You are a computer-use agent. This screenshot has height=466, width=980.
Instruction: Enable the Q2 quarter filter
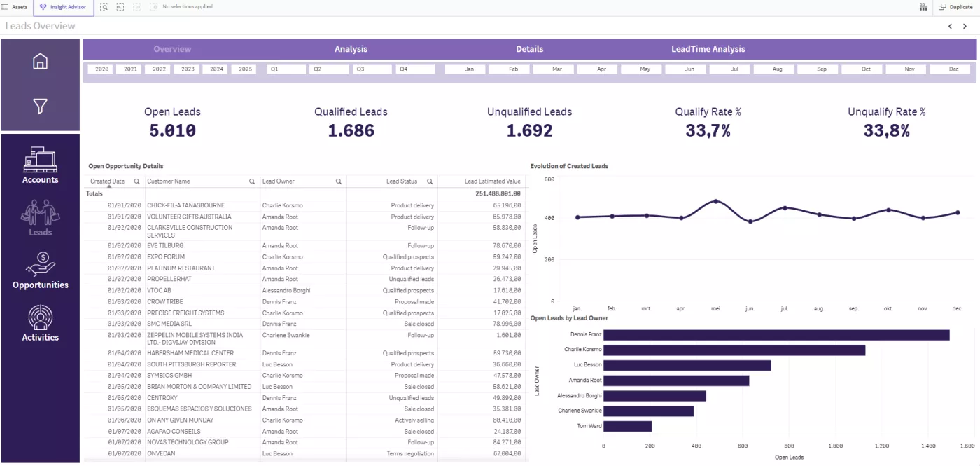tap(329, 69)
